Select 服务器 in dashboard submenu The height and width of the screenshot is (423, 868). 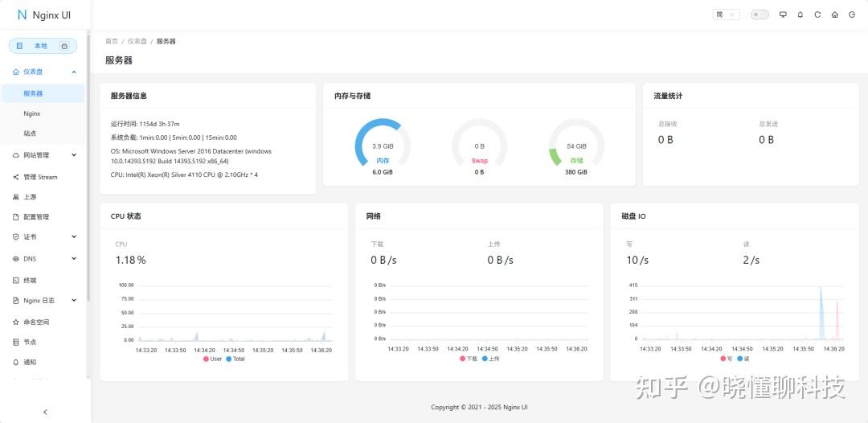(x=43, y=93)
